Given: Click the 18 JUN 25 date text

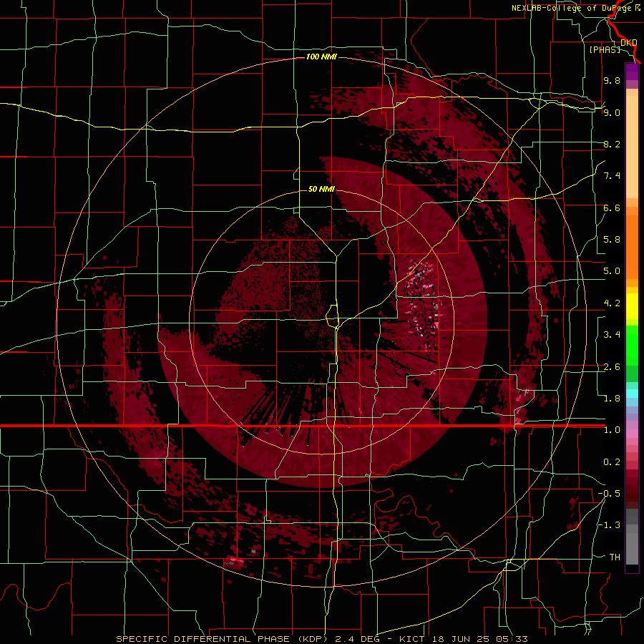Looking at the screenshot, I should click(x=459, y=639).
